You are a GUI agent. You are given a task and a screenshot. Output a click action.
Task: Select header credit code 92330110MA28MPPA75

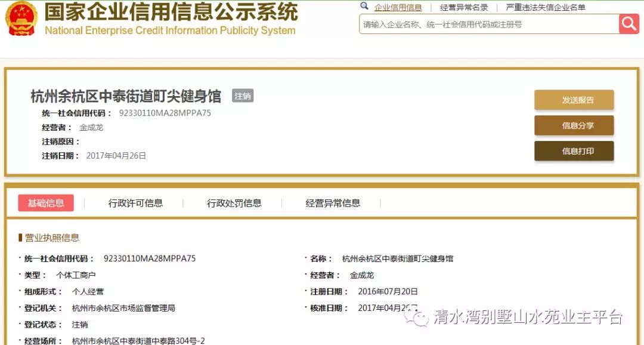165,113
